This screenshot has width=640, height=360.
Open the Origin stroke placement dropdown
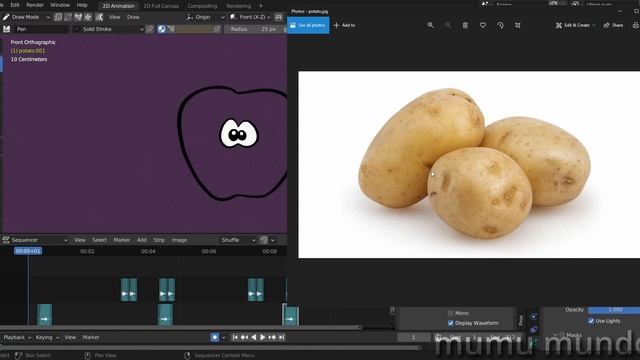pos(205,17)
